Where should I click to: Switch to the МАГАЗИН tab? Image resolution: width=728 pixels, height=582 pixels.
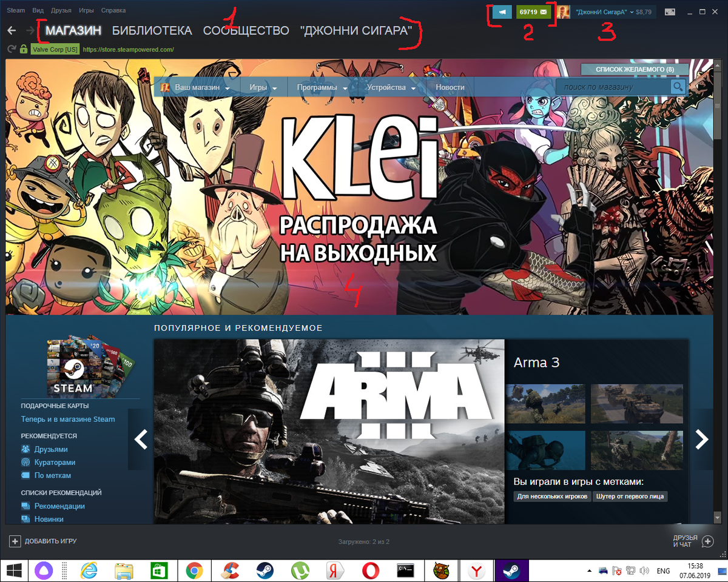(x=73, y=30)
